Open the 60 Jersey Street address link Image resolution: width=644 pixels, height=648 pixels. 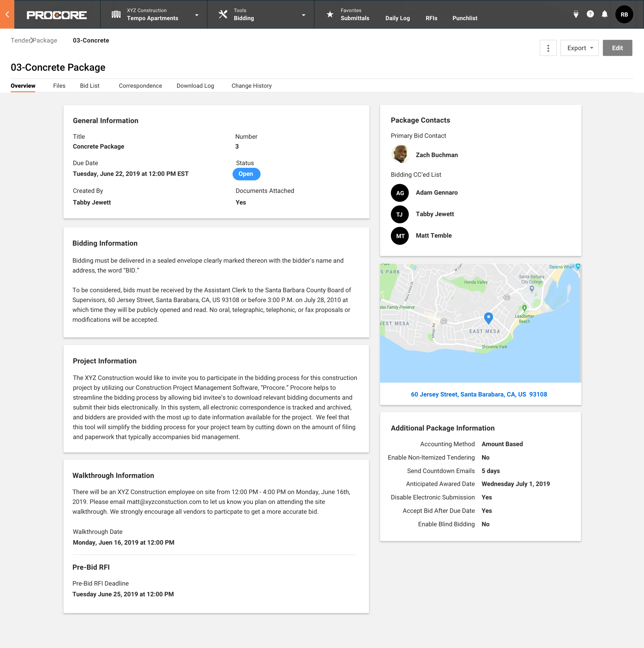[x=479, y=394]
